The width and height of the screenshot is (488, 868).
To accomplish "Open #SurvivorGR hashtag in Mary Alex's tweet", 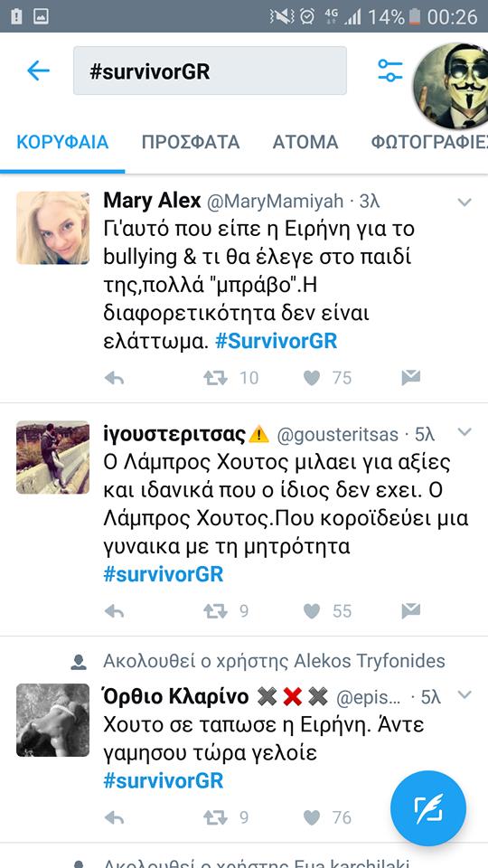I will [277, 341].
